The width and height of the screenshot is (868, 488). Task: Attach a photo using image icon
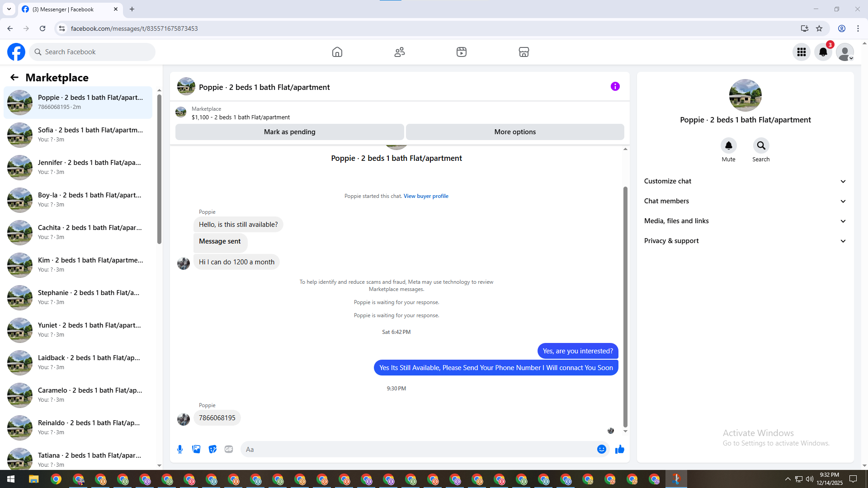tap(196, 449)
